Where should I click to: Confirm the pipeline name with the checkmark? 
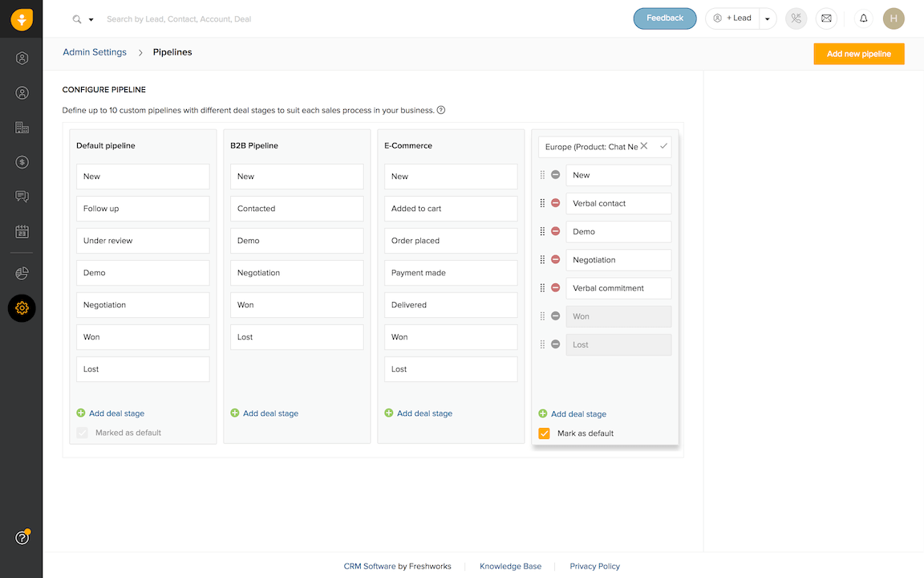(x=663, y=147)
